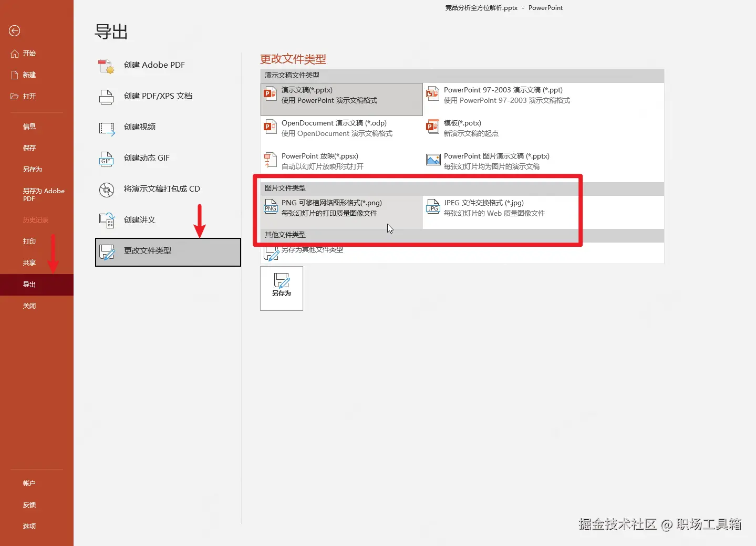Open 选项 in the sidebar
The width and height of the screenshot is (756, 546).
tap(37, 527)
